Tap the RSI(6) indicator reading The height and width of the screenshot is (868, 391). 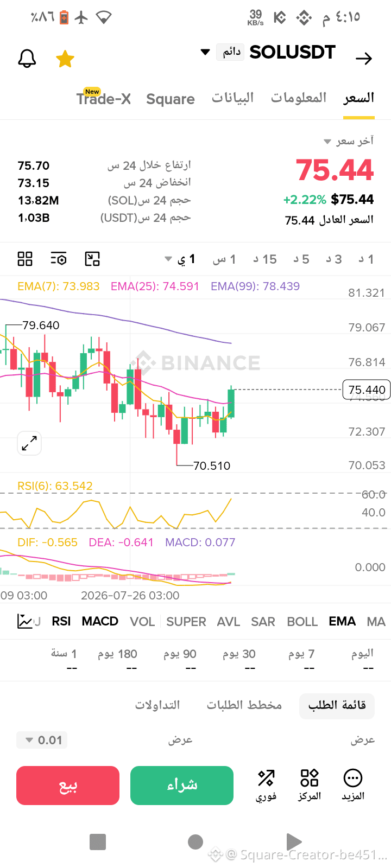[x=55, y=486]
